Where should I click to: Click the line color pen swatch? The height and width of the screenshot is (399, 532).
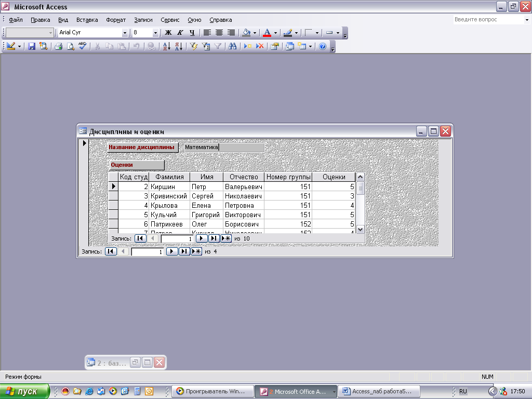[288, 33]
